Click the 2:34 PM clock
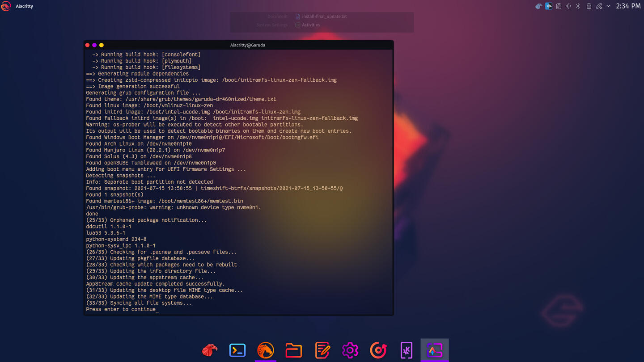Viewport: 644px width, 362px height. pos(628,6)
